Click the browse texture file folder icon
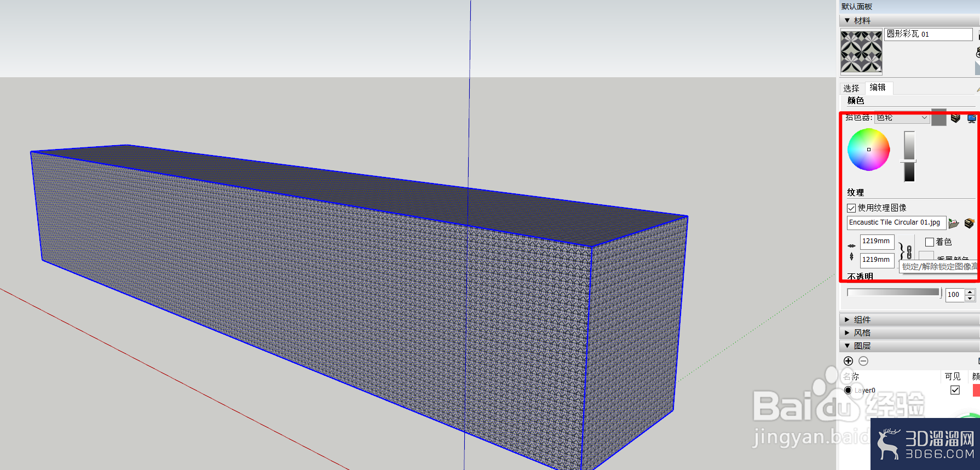 tap(953, 223)
